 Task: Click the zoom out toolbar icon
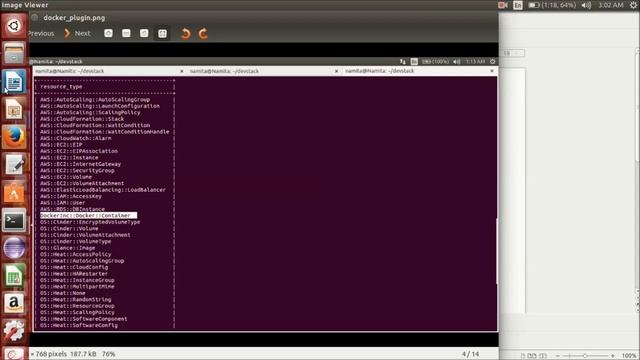coord(126,33)
